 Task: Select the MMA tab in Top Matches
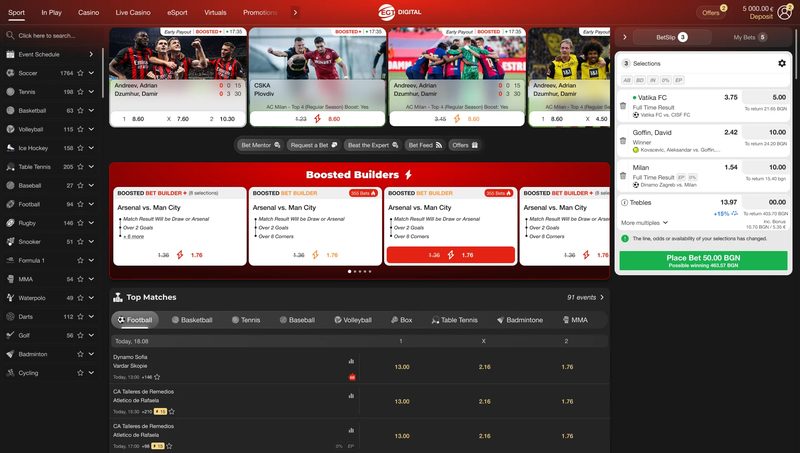pos(575,320)
